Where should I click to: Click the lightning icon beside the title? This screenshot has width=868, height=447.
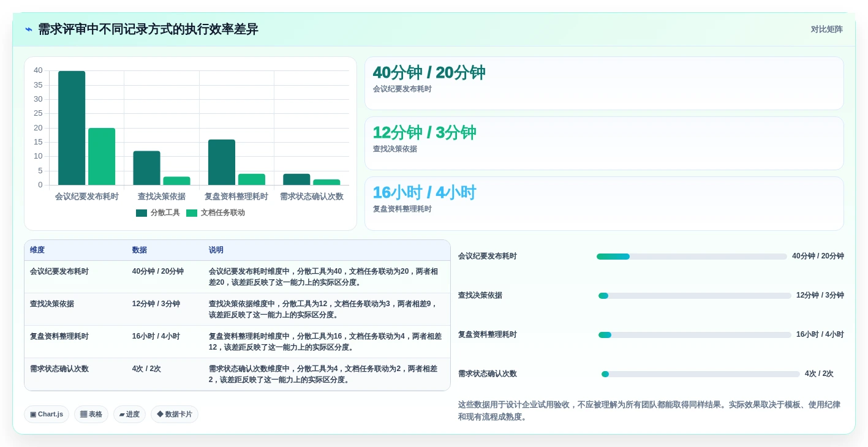29,29
